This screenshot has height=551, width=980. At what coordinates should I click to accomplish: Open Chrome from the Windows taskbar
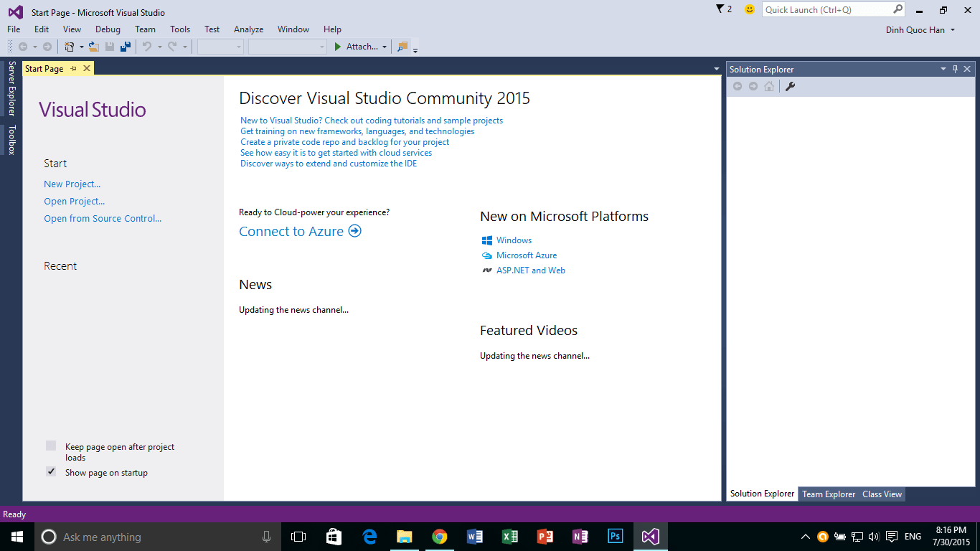(440, 537)
